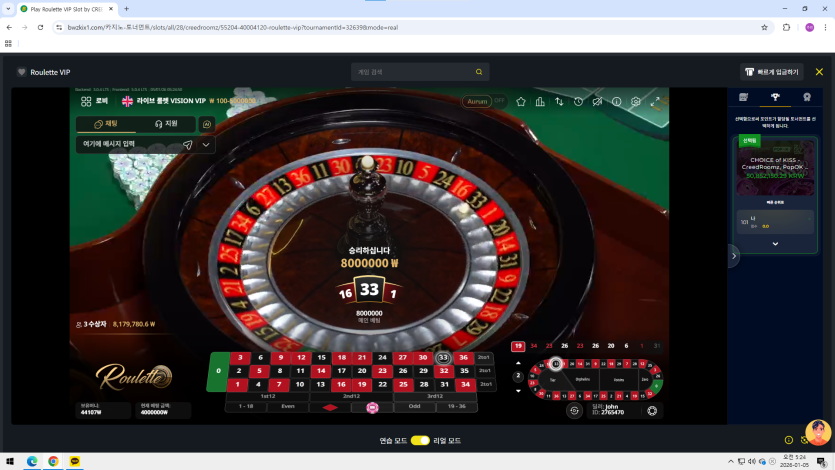Bet on the 3rd12 dozen
Image resolution: width=835 pixels, height=470 pixels.
pos(435,396)
